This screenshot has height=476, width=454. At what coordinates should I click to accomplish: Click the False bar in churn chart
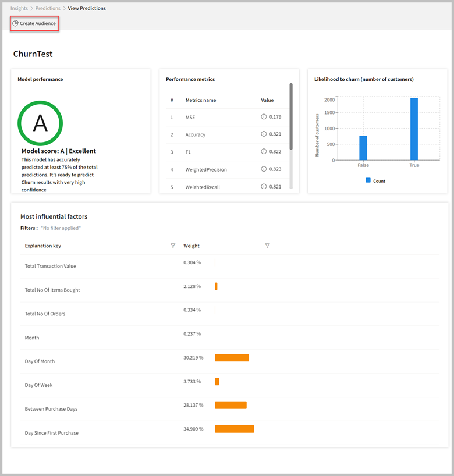363,148
